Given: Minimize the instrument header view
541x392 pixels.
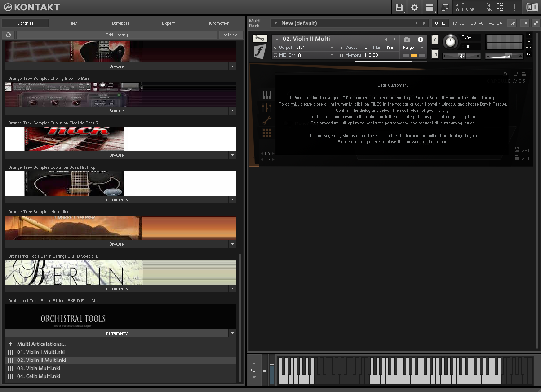Looking at the screenshot, I should coord(528,41).
